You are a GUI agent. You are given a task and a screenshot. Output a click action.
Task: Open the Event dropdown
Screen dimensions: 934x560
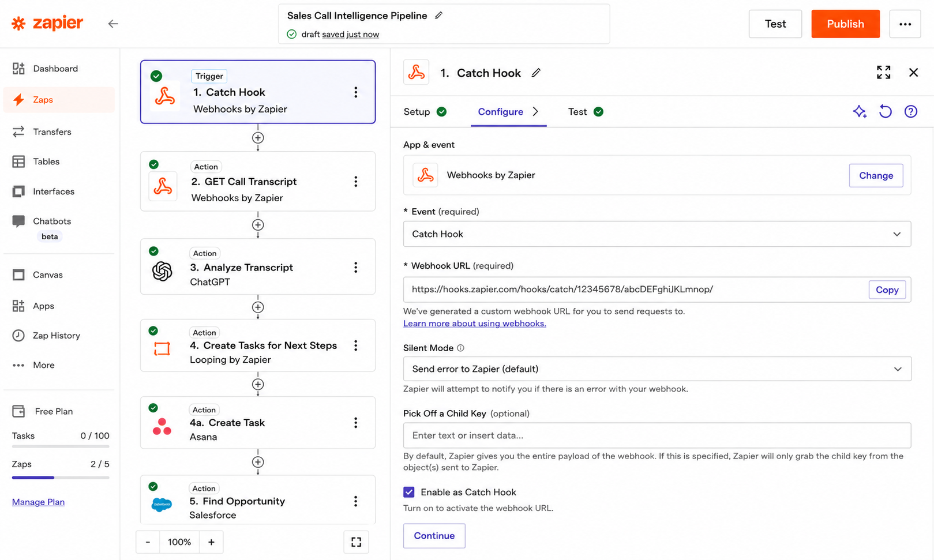point(657,234)
